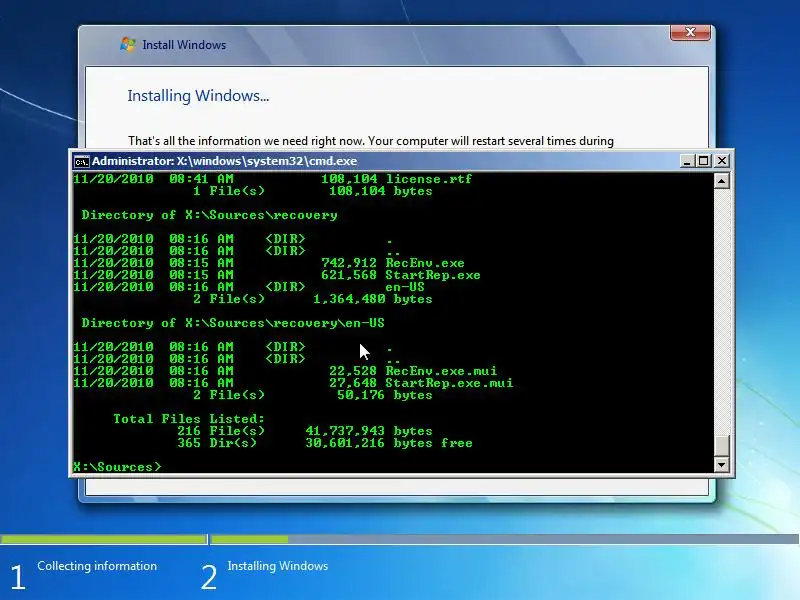Click the license.rtf file entry
This screenshot has width=800, height=600.
click(429, 179)
